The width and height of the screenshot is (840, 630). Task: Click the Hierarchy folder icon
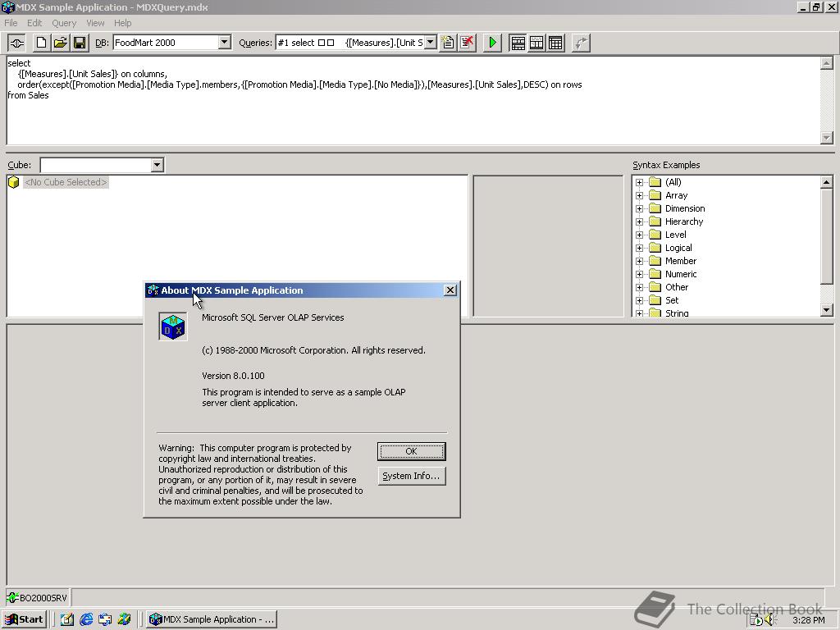(x=655, y=221)
